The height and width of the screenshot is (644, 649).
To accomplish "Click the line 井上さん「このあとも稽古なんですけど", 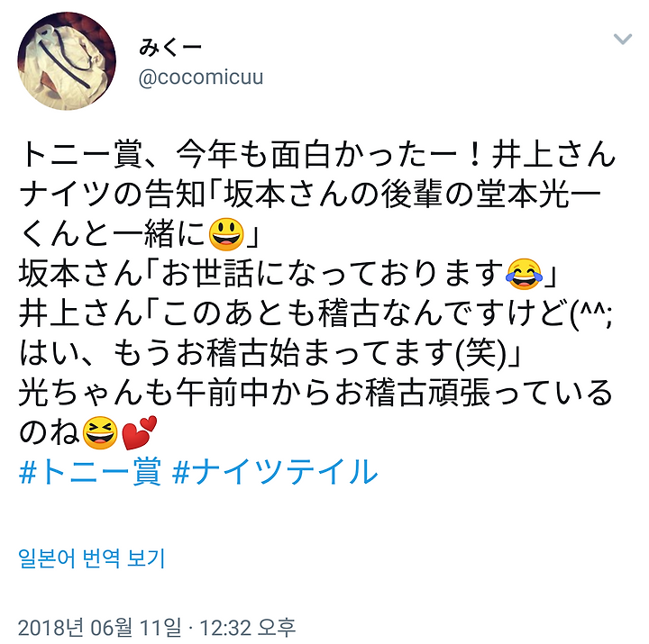I will pos(315,313).
